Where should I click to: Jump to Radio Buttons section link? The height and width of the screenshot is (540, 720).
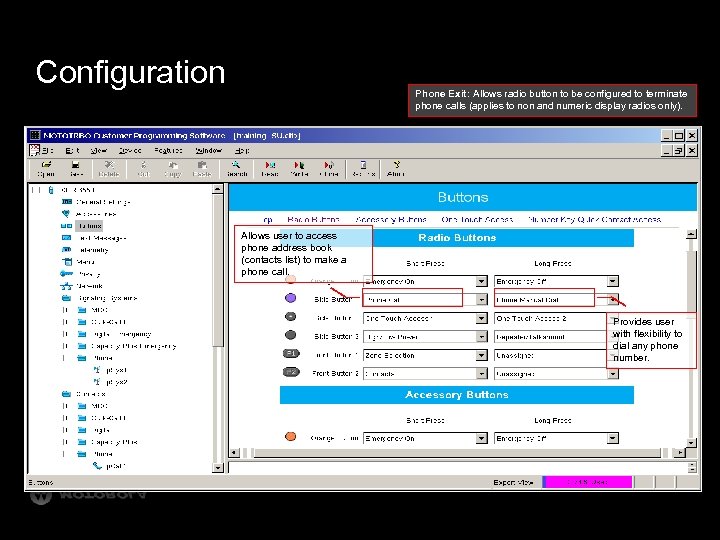(x=313, y=219)
